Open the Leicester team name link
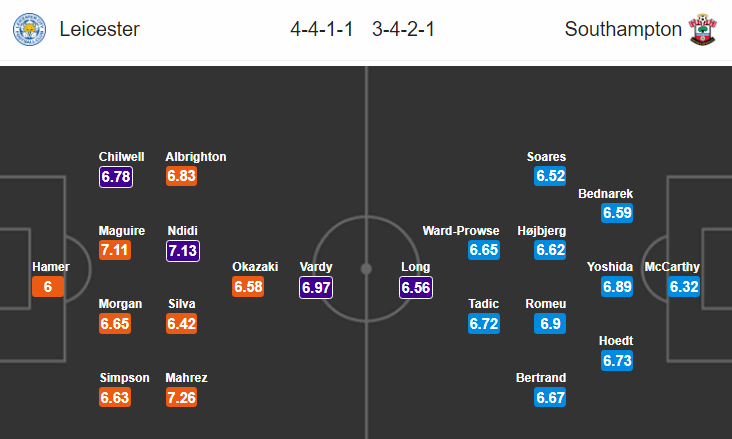The width and height of the screenshot is (732, 439). pos(99,29)
